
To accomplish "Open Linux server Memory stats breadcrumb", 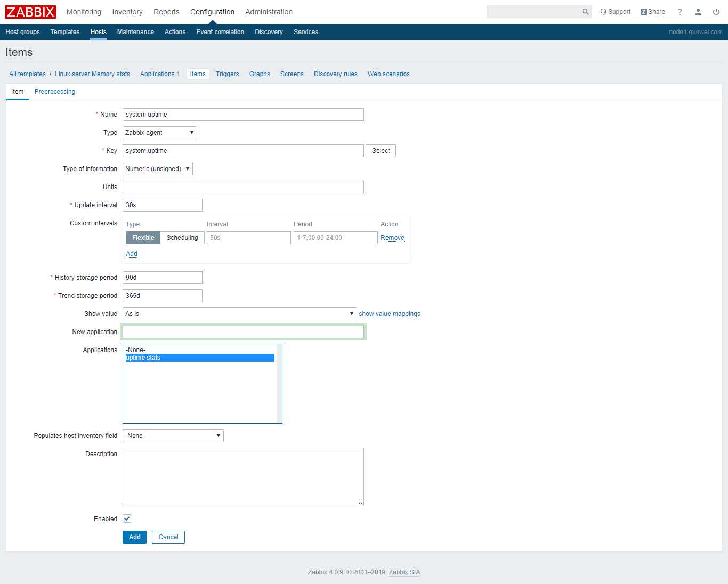I will [x=92, y=74].
